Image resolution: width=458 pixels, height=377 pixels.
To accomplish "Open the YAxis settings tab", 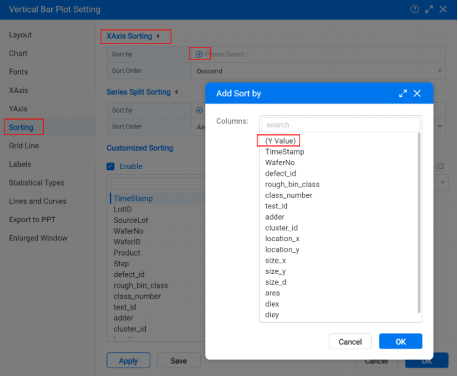I will 18,109.
